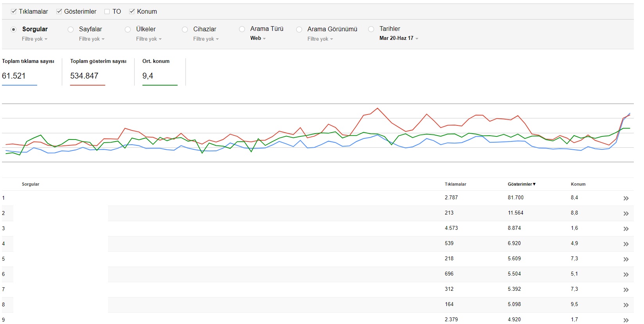Uncheck the Tıklamalar checkbox

(x=14, y=11)
